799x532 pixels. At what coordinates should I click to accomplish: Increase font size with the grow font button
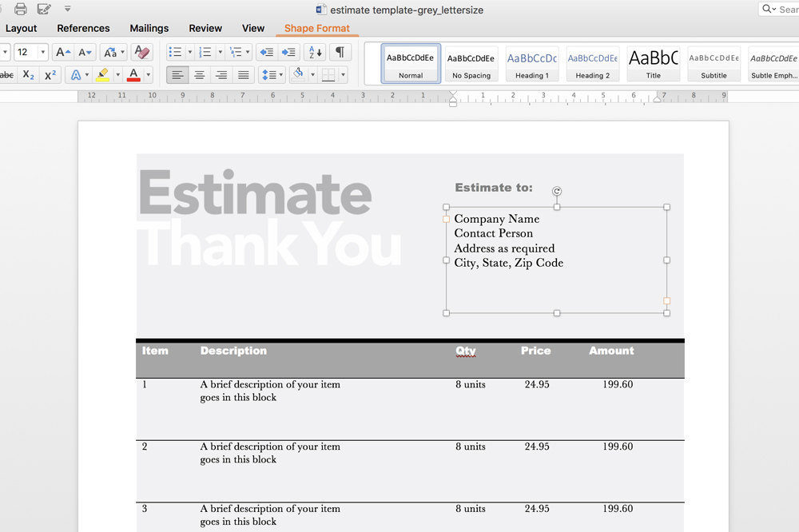click(x=63, y=52)
